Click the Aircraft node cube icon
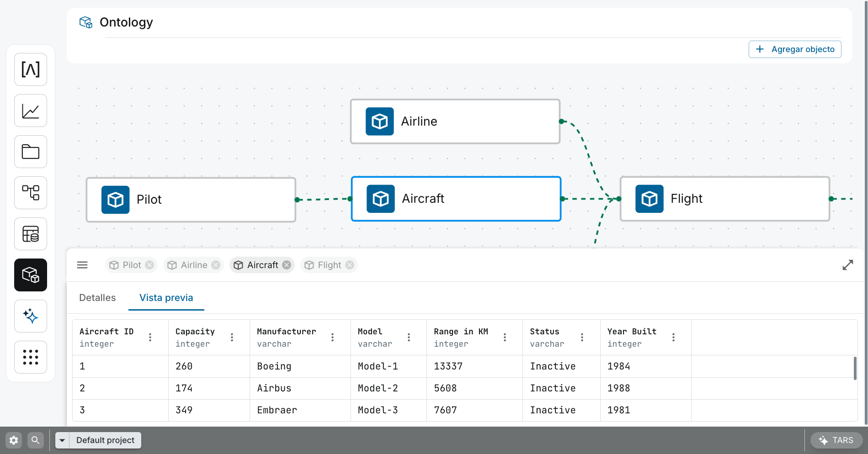Image resolution: width=868 pixels, height=454 pixels. point(381,199)
